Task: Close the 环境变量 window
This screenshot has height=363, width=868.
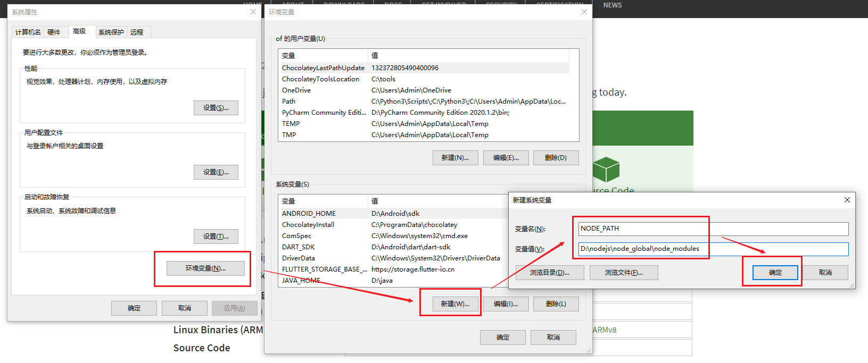Action: coord(584,12)
